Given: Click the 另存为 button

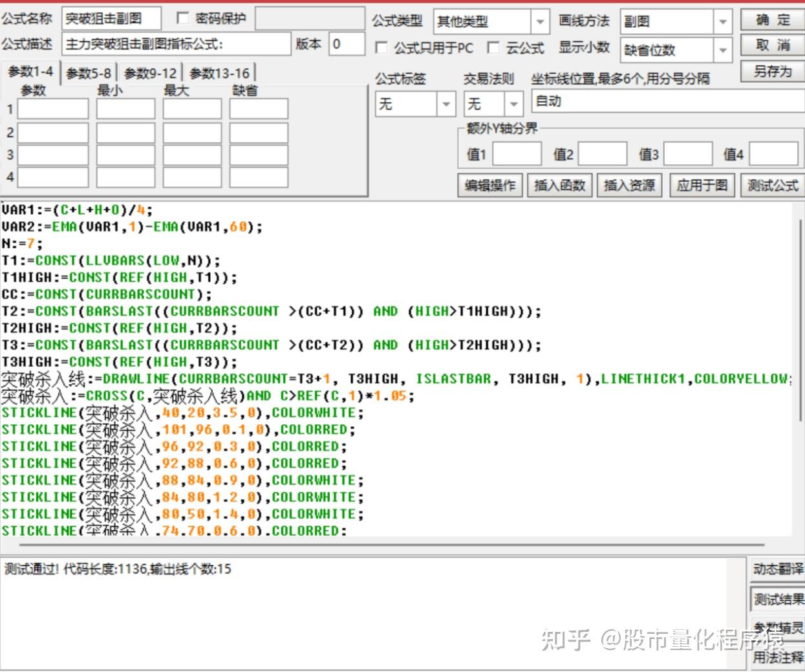Looking at the screenshot, I should coord(773,71).
